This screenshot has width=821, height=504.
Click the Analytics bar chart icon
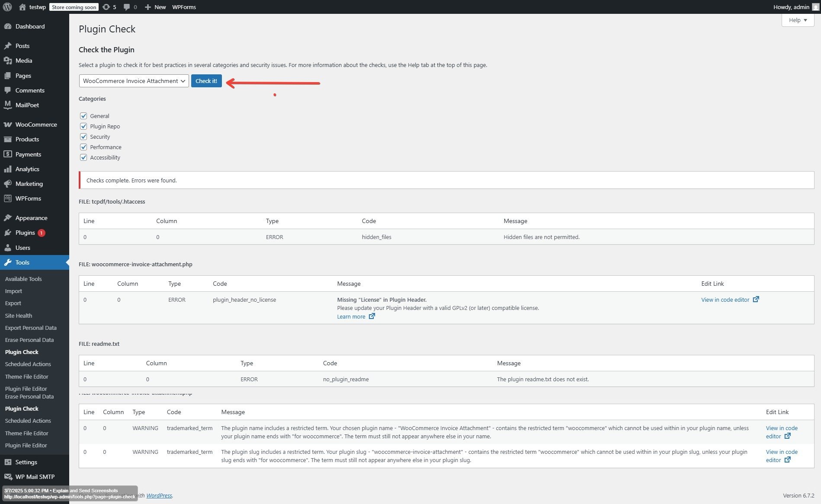click(7, 169)
